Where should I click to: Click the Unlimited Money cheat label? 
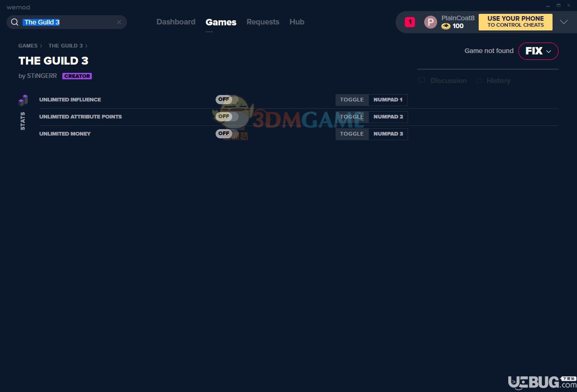click(x=65, y=134)
